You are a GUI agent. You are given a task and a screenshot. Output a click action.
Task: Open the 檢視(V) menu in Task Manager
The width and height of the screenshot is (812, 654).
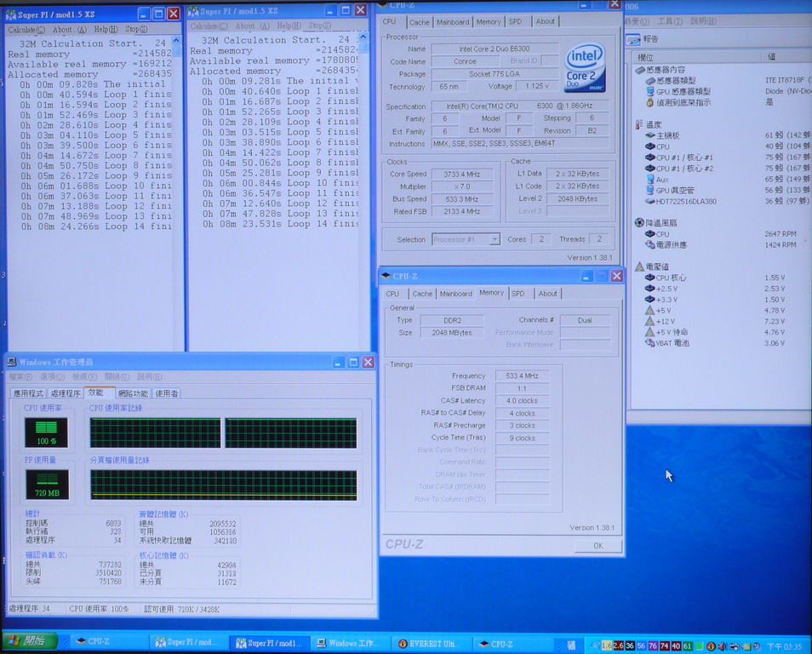(83, 376)
